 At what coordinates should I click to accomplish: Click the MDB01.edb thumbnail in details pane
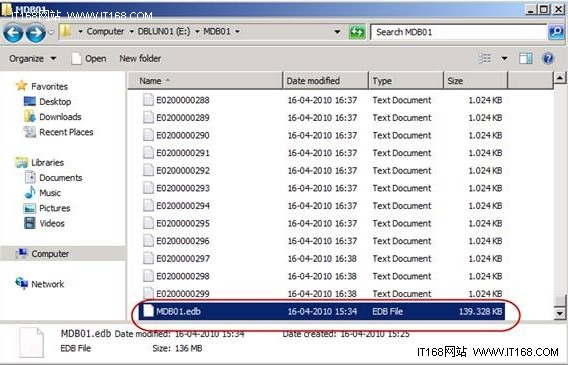(x=32, y=342)
